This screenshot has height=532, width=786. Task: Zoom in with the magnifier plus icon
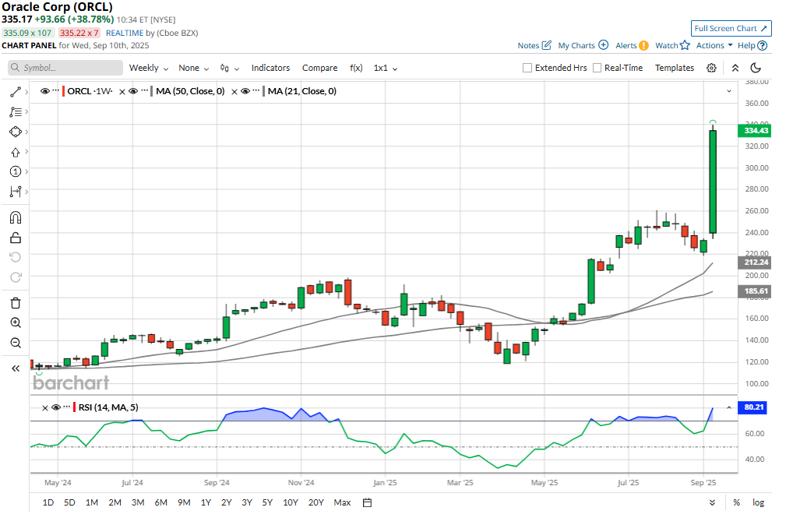pyautogui.click(x=16, y=323)
